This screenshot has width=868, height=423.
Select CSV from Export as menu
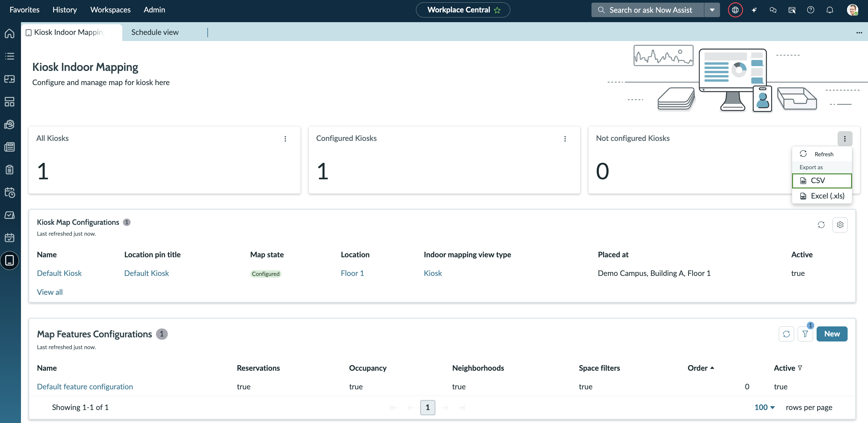point(822,180)
